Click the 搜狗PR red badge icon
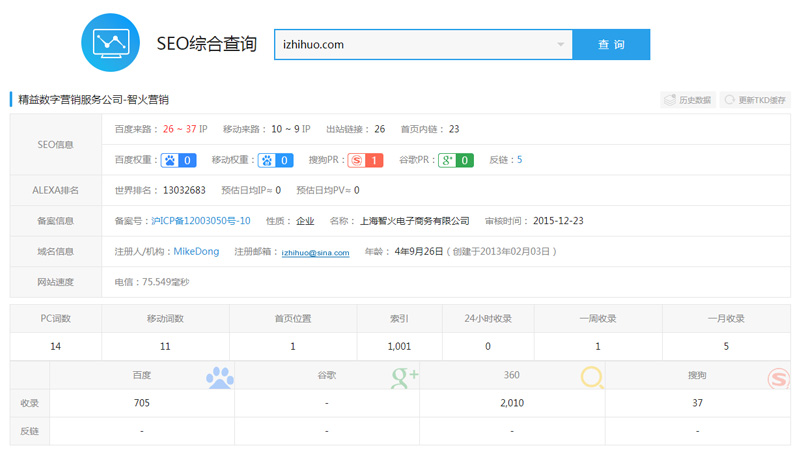 click(365, 160)
